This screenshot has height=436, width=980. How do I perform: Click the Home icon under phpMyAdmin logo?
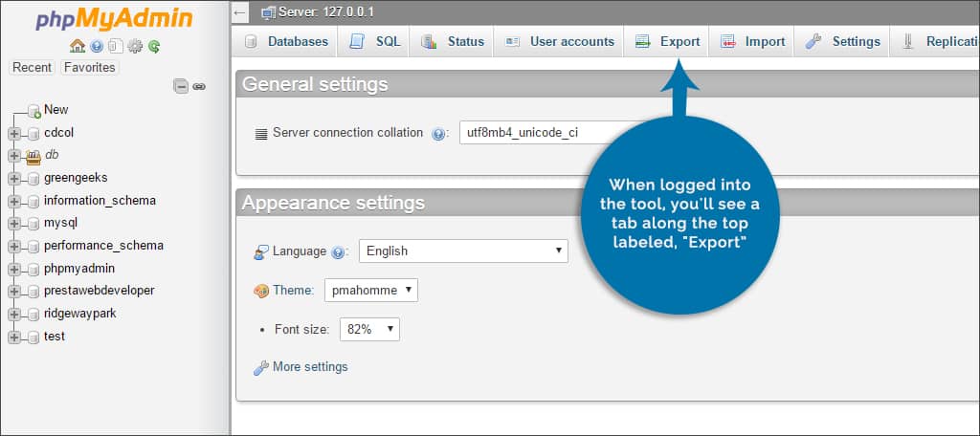coord(78,46)
